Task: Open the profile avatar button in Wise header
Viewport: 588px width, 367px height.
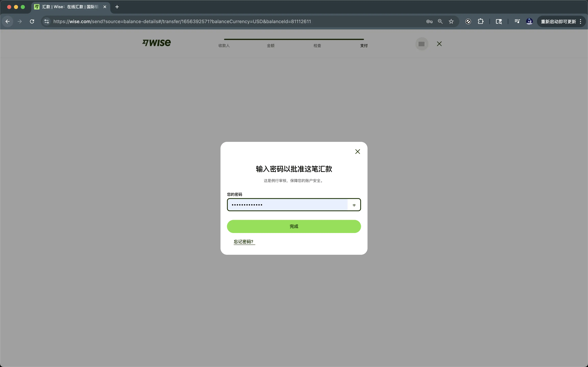Action: (422, 44)
